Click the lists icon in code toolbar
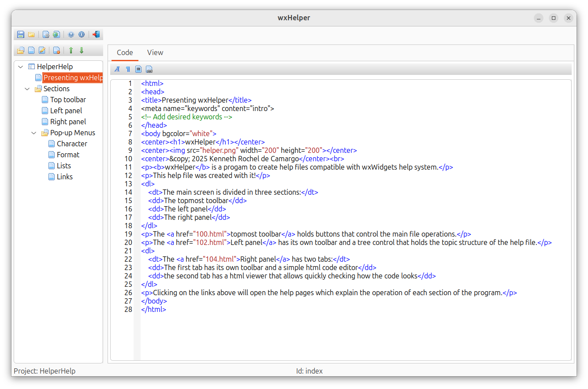 (x=138, y=69)
